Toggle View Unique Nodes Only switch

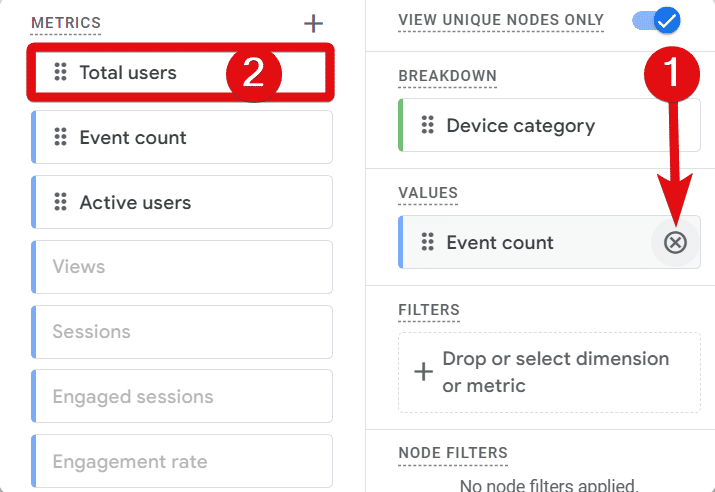656,21
